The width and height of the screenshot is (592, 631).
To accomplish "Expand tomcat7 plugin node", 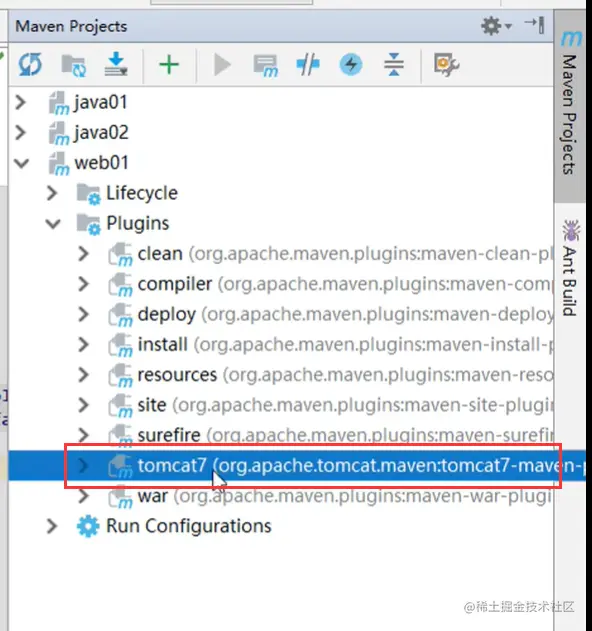I will (x=83, y=466).
